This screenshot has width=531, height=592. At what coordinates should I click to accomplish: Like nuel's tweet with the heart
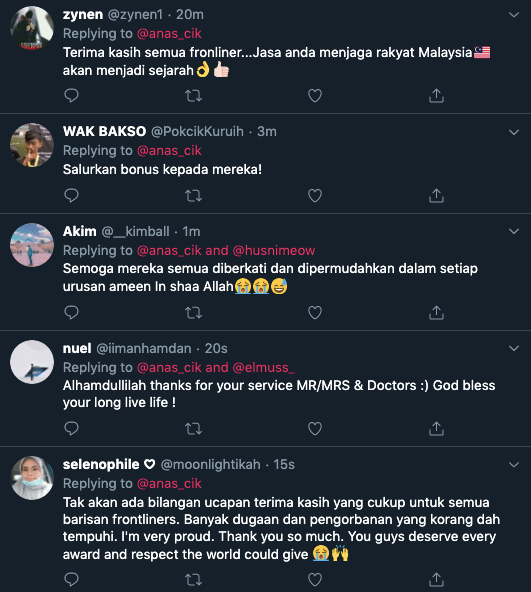coord(315,429)
